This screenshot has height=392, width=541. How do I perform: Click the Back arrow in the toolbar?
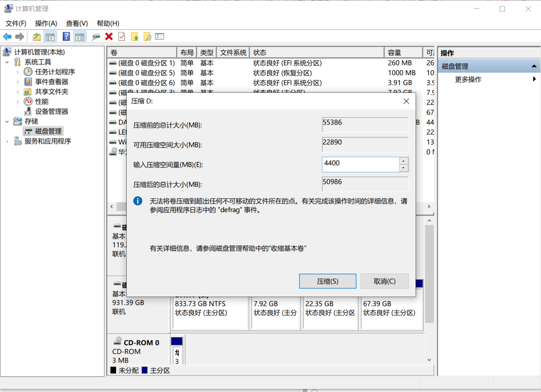[7, 37]
